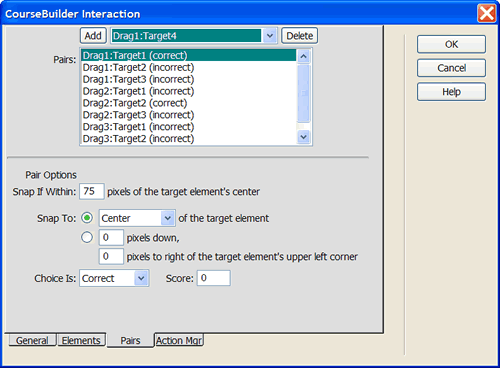This screenshot has width=500, height=368.
Task: Focus the pixels to right field
Action: coord(111,256)
